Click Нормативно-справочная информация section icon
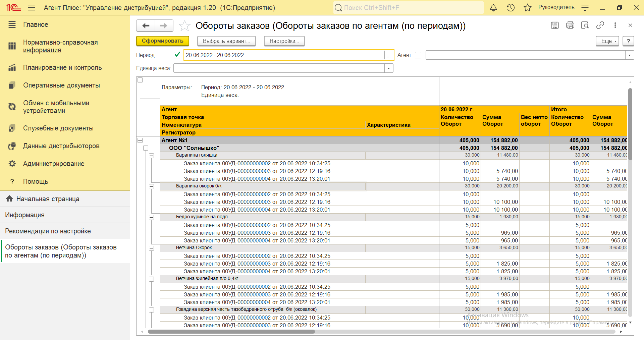644x340 pixels. click(12, 46)
